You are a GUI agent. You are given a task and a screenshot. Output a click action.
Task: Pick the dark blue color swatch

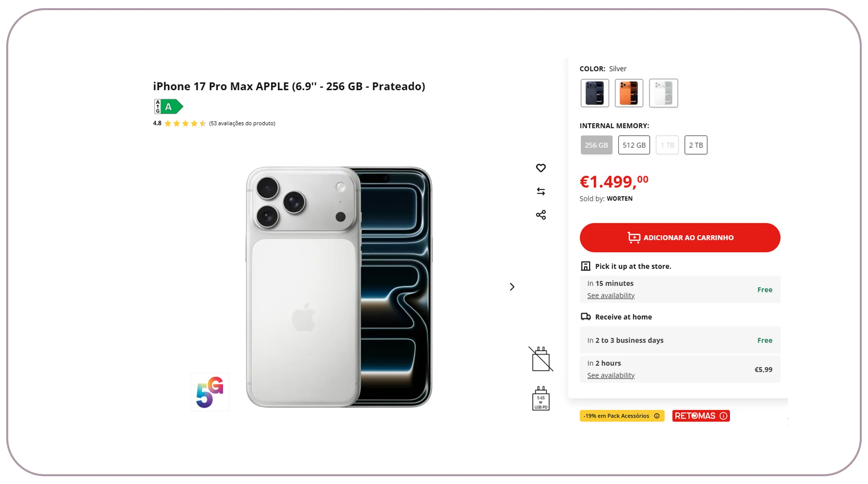(x=595, y=93)
